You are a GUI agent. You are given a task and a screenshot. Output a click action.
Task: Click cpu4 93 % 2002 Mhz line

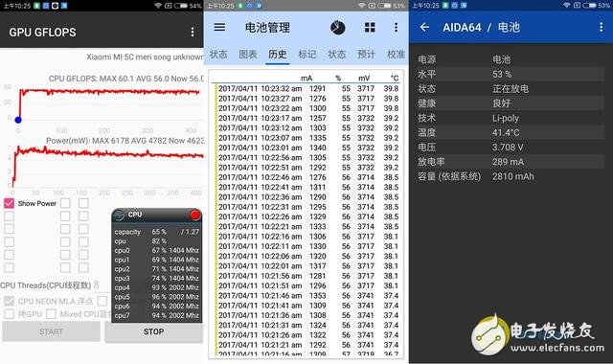157,287
